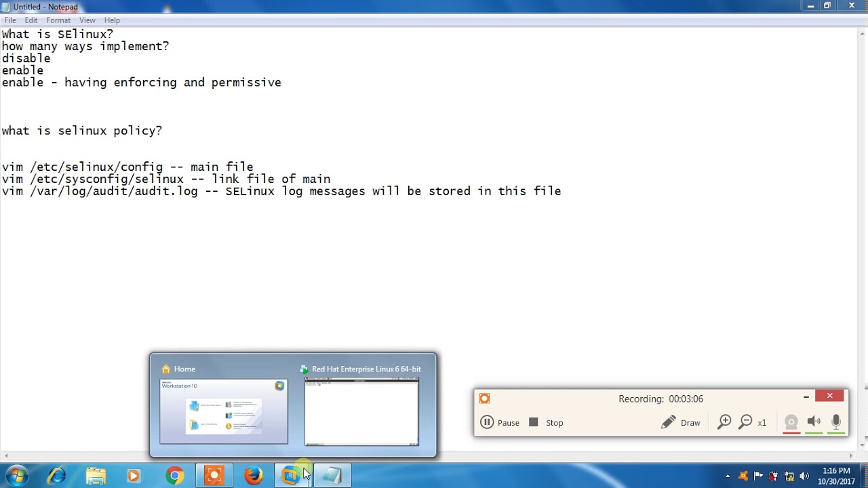The height and width of the screenshot is (488, 868).
Task: Open the clock showing 1:16 PM
Action: pyautogui.click(x=835, y=476)
